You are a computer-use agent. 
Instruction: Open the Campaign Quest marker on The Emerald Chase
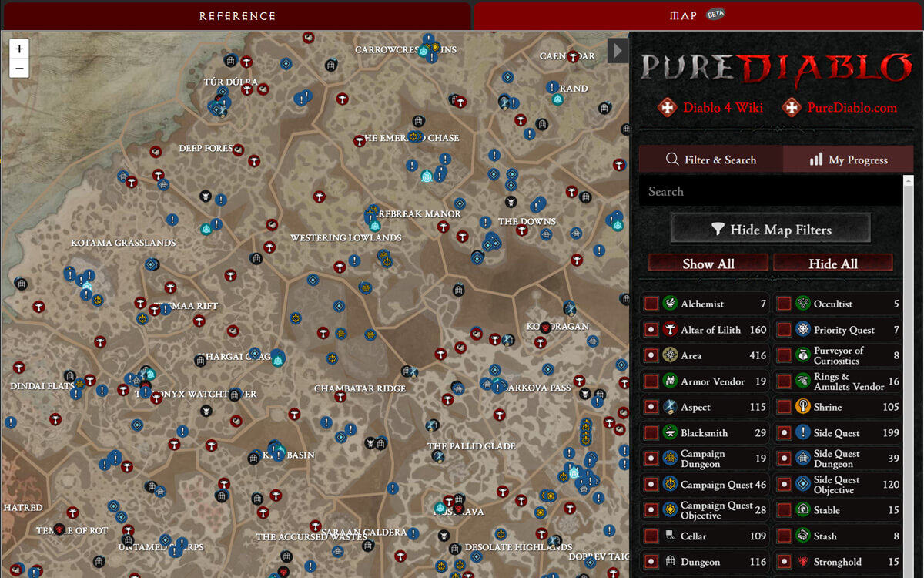pyautogui.click(x=413, y=137)
